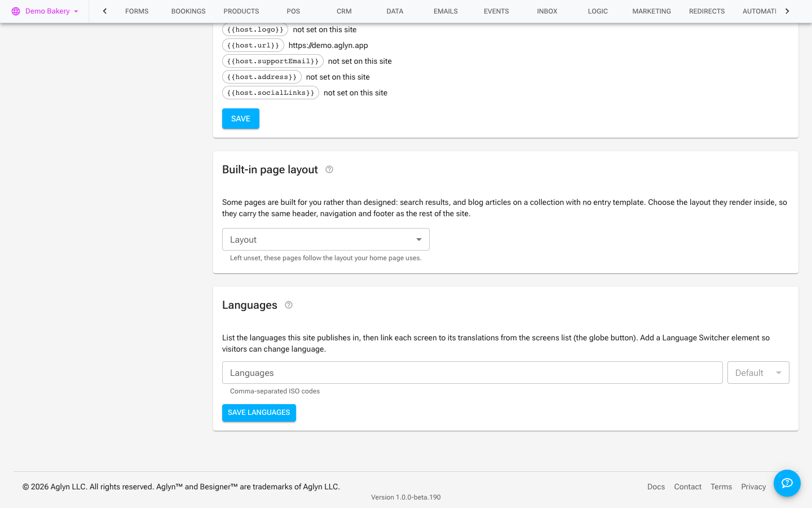Image resolution: width=812 pixels, height=508 pixels.
Task: Click the SAVE LANGUAGES button
Action: tap(259, 413)
